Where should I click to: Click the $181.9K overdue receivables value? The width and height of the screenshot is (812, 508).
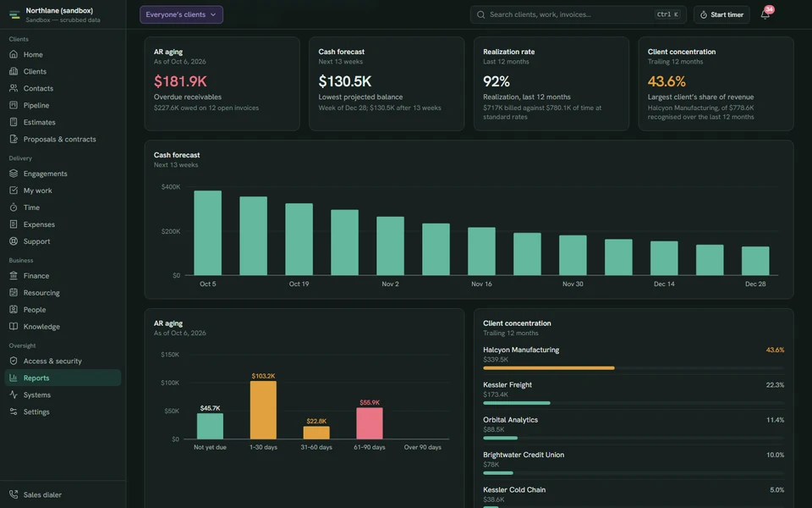pos(180,81)
